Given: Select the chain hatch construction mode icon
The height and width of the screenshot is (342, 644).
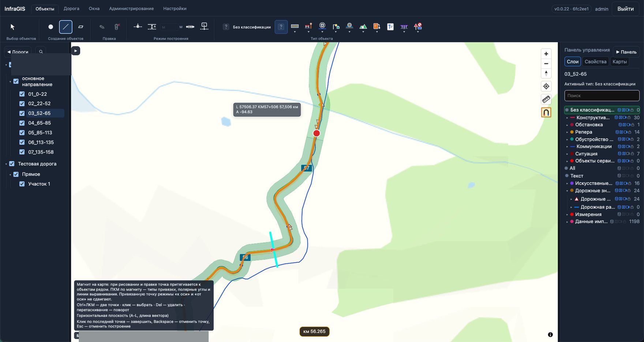Looking at the screenshot, I should pyautogui.click(x=190, y=27).
